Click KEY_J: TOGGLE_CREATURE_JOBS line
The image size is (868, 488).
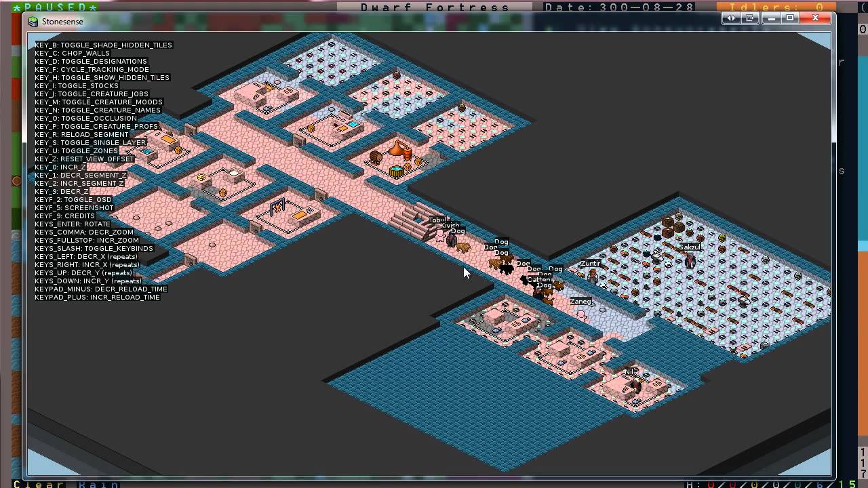92,94
